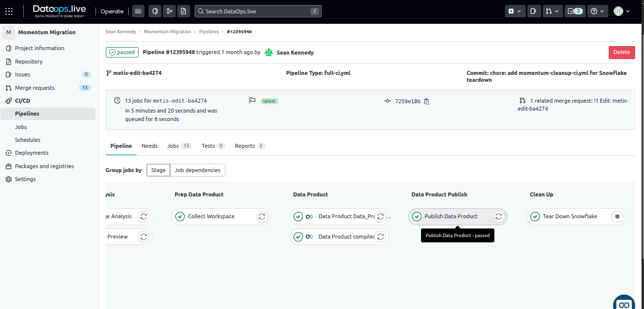The height and width of the screenshot is (309, 644).
Task: Click Collect Workspace passed status icon
Action: click(x=180, y=216)
